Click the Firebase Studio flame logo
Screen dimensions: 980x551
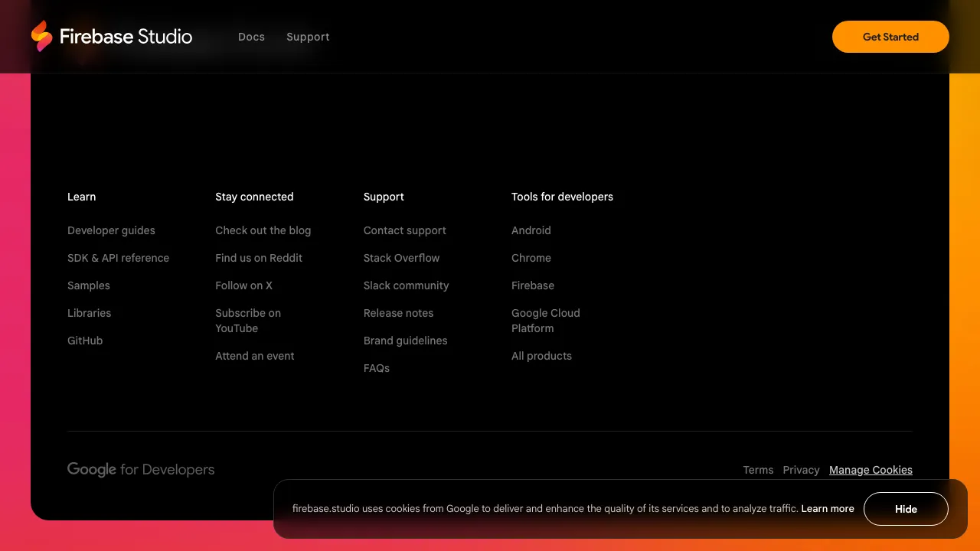coord(42,36)
